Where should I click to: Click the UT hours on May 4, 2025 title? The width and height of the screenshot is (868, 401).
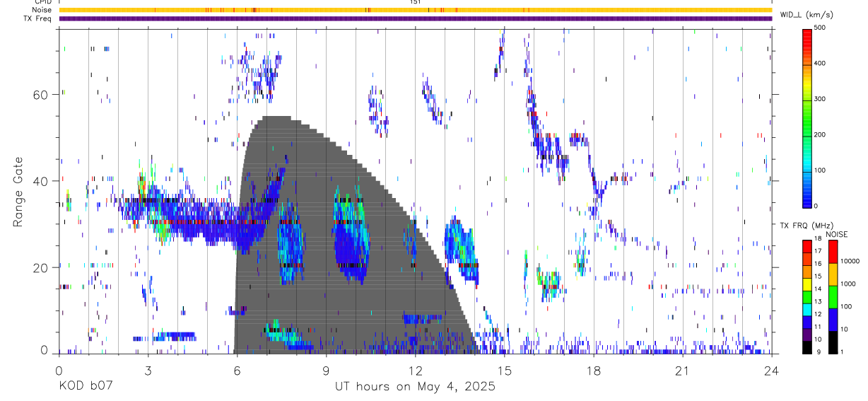(415, 387)
